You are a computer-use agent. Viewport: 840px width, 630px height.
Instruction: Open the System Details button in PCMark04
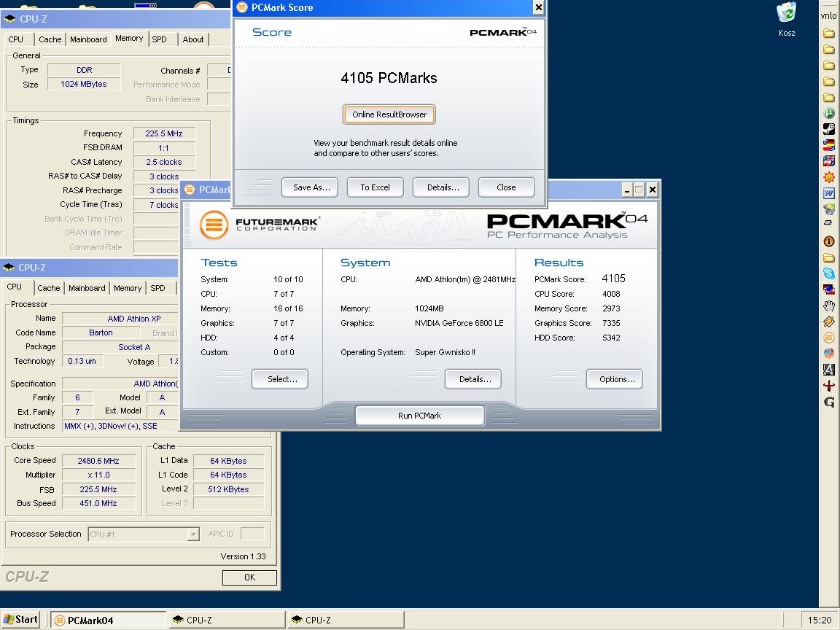point(473,378)
